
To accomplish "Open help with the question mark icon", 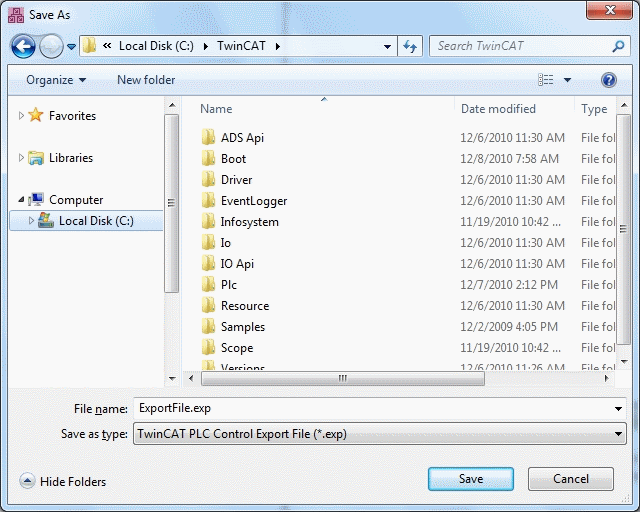I will pyautogui.click(x=609, y=80).
